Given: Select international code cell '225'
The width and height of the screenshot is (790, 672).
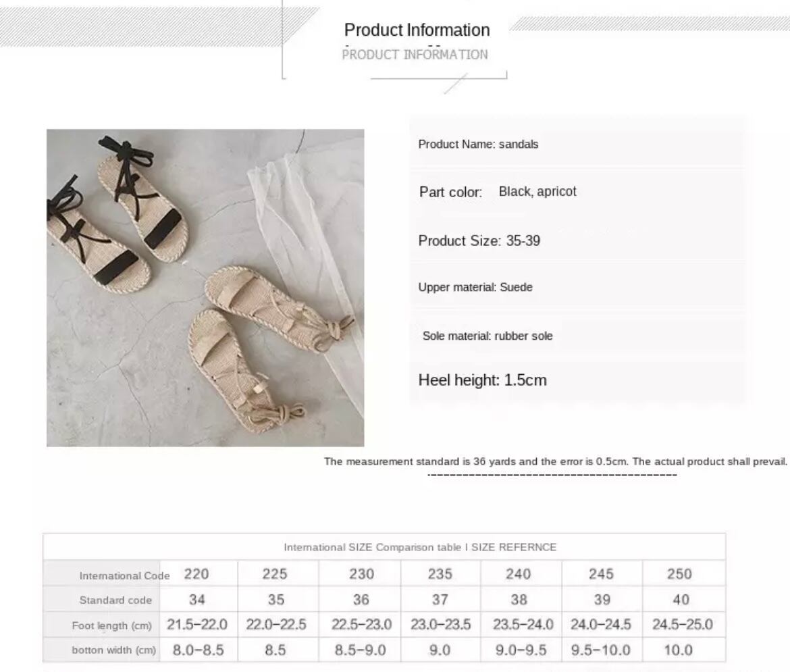Looking at the screenshot, I should (275, 574).
